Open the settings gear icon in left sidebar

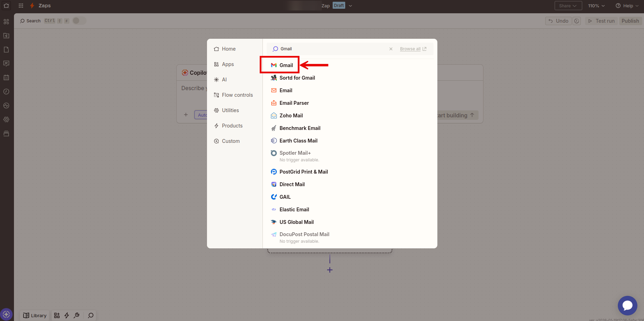point(6,119)
